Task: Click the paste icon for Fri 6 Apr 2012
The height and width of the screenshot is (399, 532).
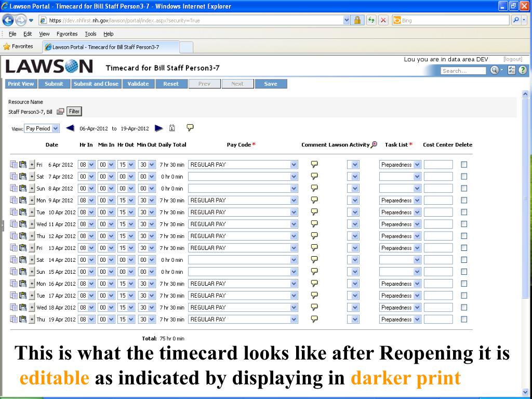Action: pos(23,165)
